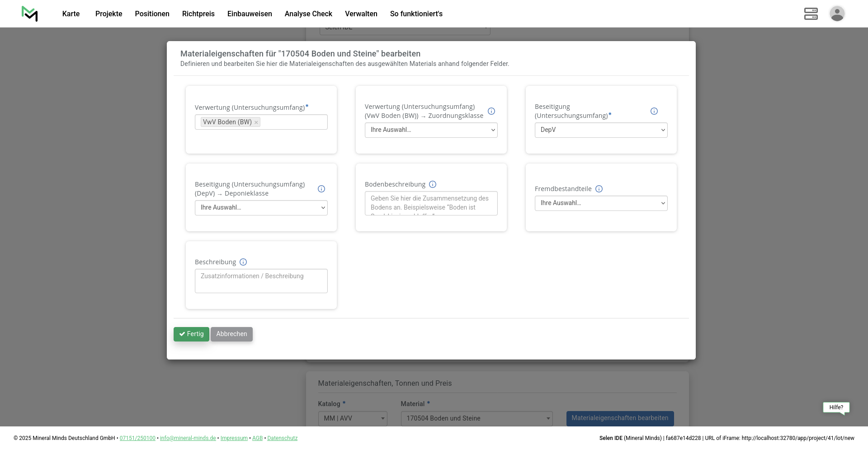Click into the Bodenbeschreibung text area
This screenshot has width=868, height=449.
[x=431, y=203]
